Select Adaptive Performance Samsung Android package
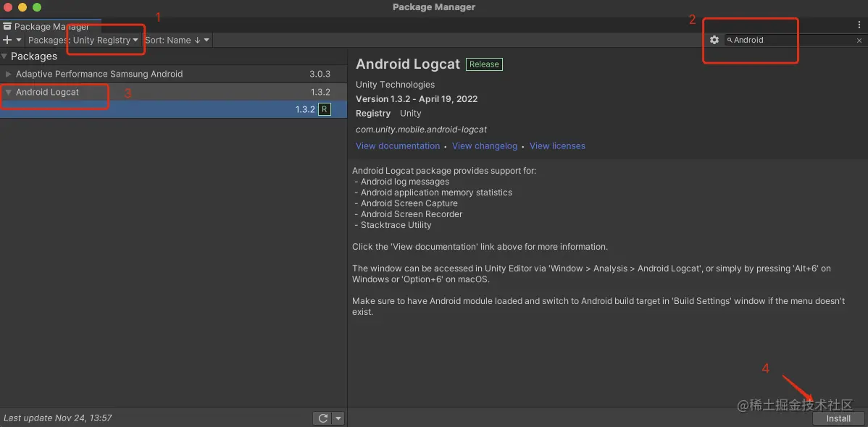 173,74
